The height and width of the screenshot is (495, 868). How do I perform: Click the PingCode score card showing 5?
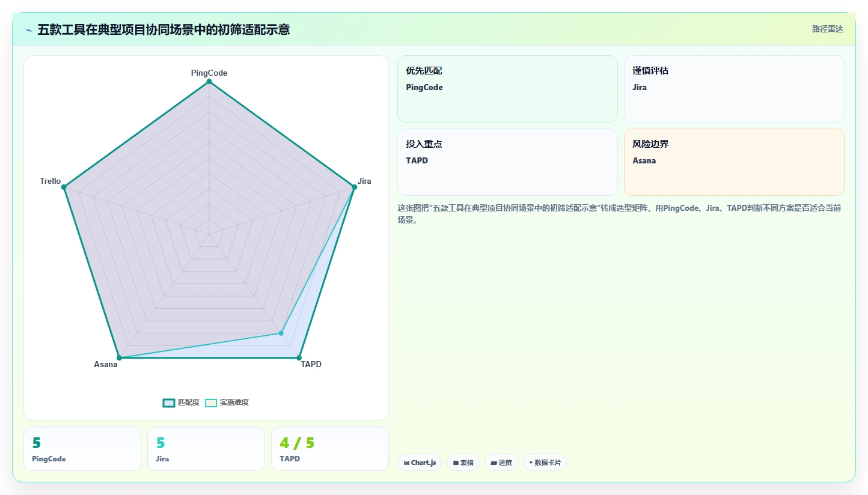pos(82,449)
